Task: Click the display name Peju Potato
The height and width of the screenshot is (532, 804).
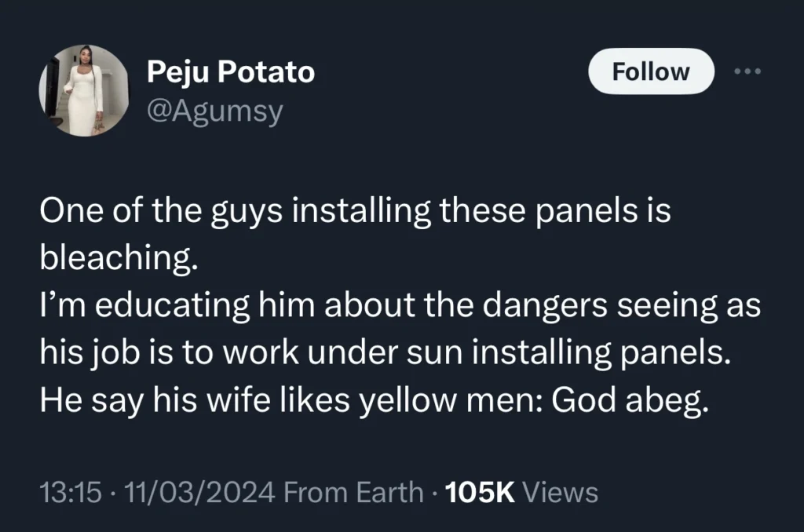Action: (230, 71)
